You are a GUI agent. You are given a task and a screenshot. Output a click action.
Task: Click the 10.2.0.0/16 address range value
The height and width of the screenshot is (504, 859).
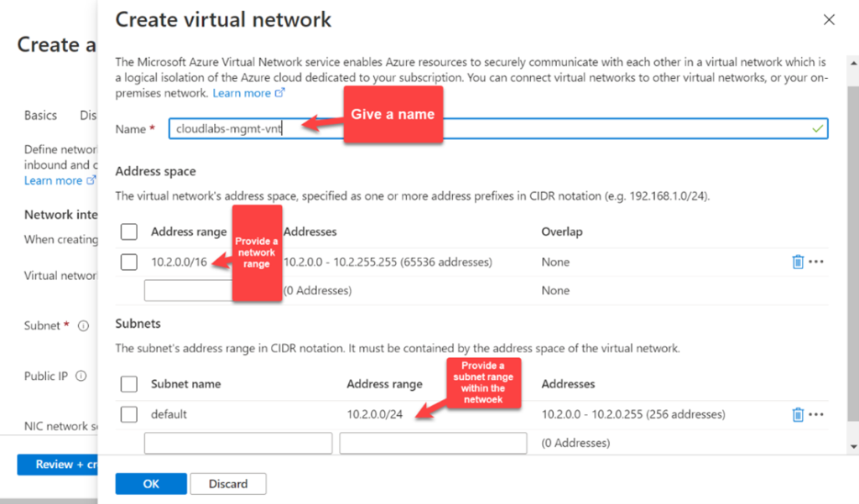180,262
